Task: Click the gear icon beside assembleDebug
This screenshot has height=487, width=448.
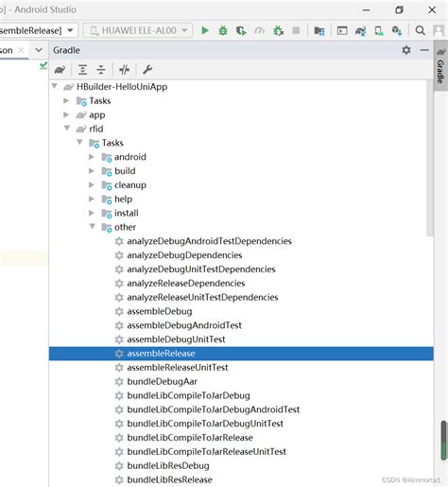Action: [x=119, y=311]
